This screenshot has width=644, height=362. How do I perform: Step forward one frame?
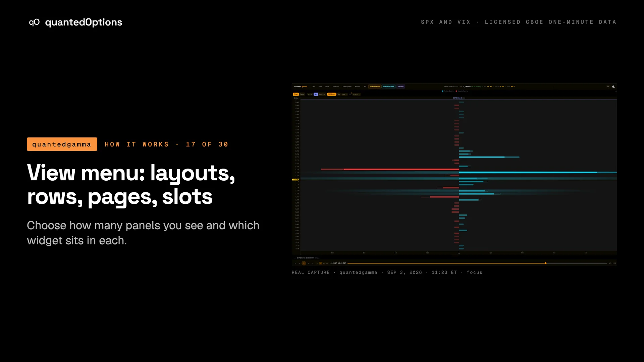click(x=308, y=263)
